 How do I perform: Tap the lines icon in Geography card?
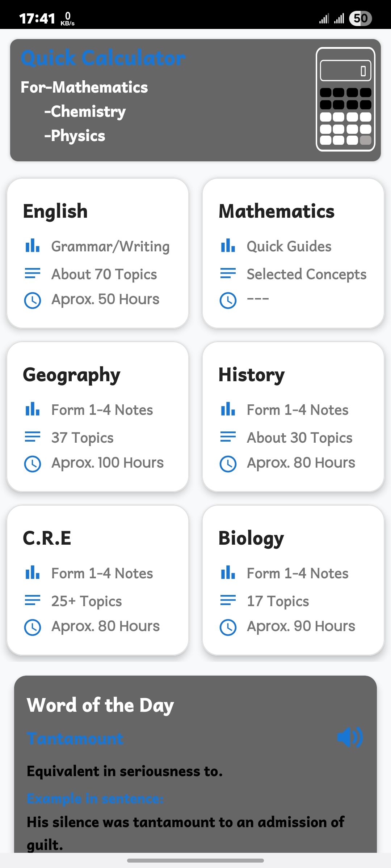pyautogui.click(x=33, y=437)
